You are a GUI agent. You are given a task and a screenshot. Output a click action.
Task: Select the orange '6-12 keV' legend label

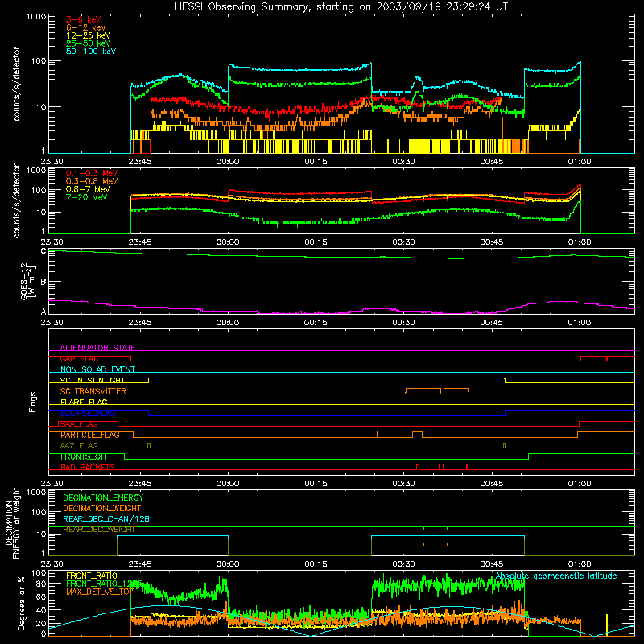[86, 27]
